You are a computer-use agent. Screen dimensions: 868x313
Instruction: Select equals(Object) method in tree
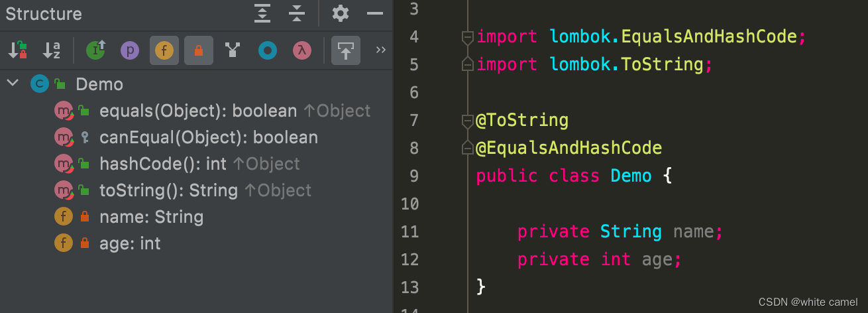[212, 111]
